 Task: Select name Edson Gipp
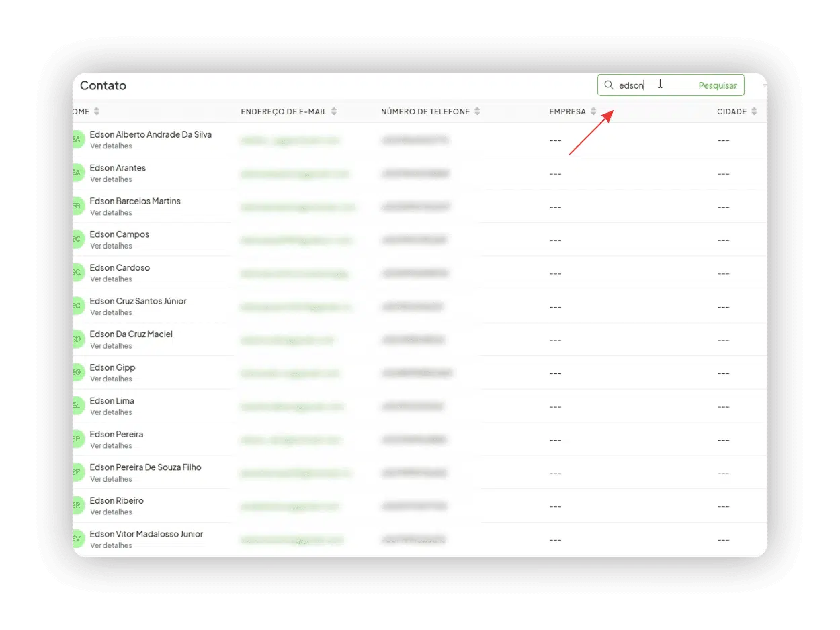click(x=112, y=367)
